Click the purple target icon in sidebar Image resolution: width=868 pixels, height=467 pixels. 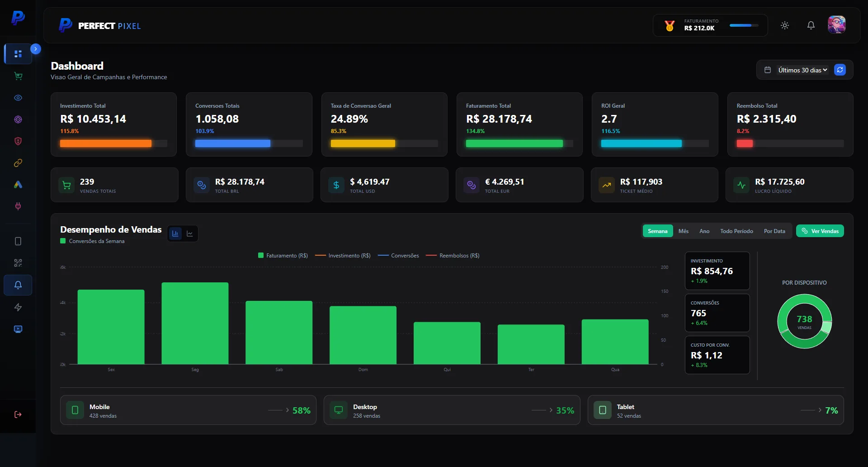coord(18,119)
